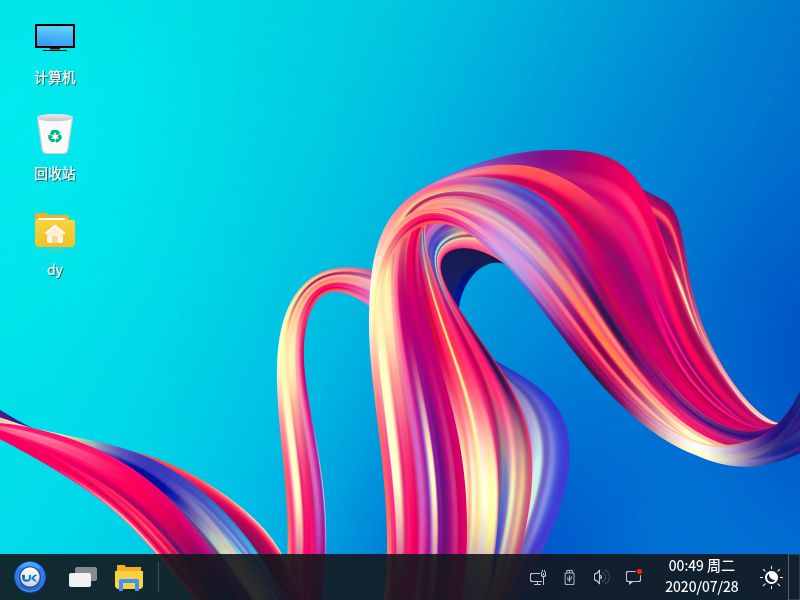This screenshot has height=600, width=800.
Task: Select the 计算机 desktop icon
Action: (x=55, y=38)
